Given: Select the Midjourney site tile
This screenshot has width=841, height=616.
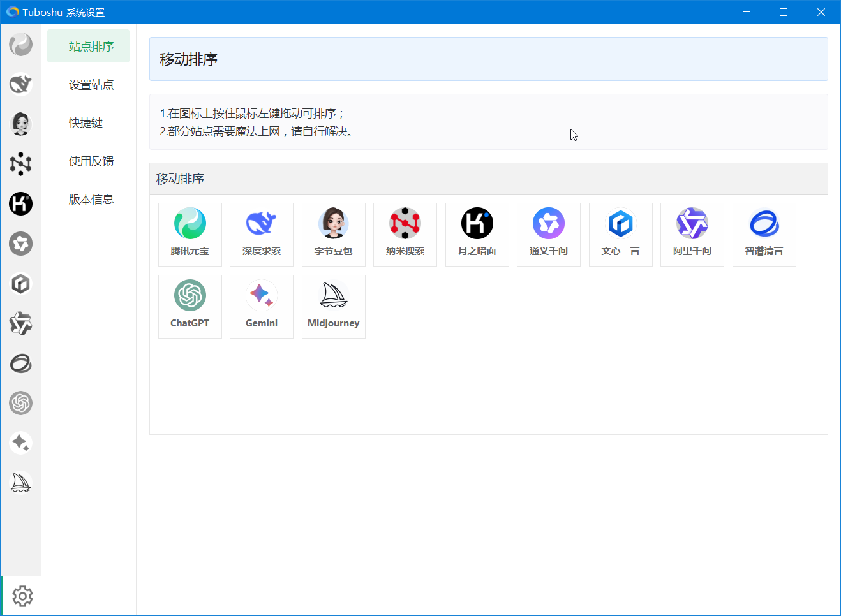Looking at the screenshot, I should (x=334, y=307).
